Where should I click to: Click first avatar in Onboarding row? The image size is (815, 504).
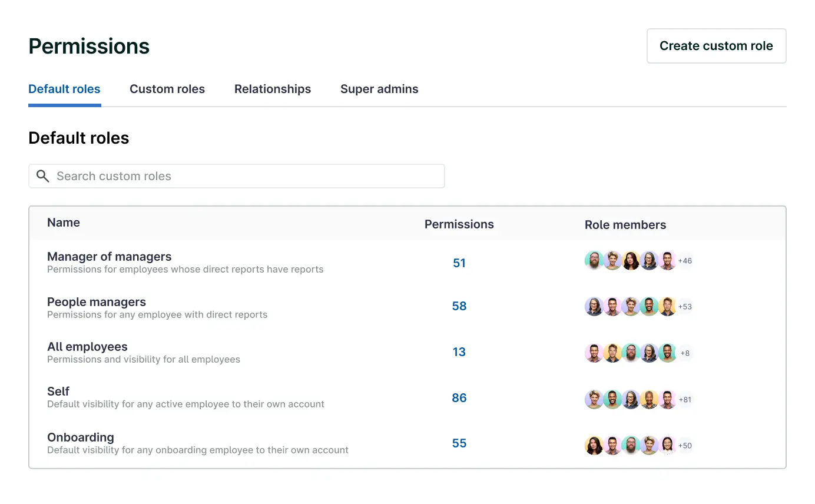pos(594,445)
